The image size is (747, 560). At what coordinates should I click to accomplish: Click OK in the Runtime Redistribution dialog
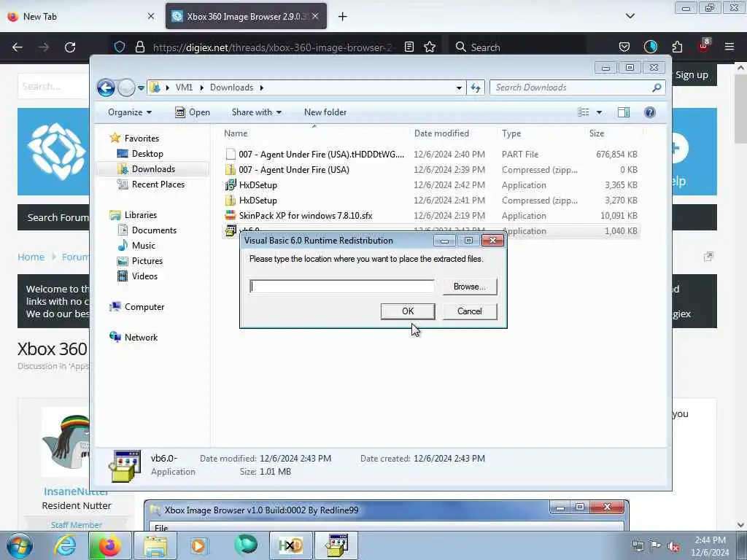pyautogui.click(x=408, y=311)
